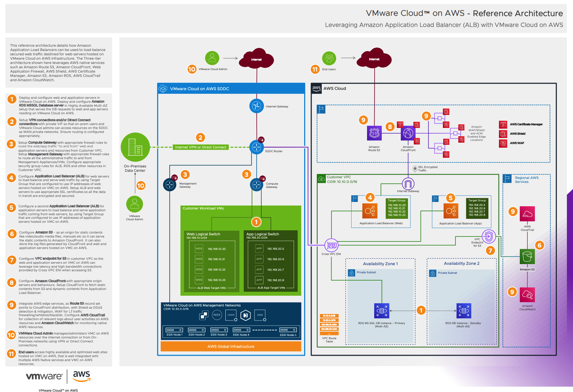573x392 pixels.
Task: Click the VMware Cloud on AWS SDDC header icon
Action: [x=163, y=89]
